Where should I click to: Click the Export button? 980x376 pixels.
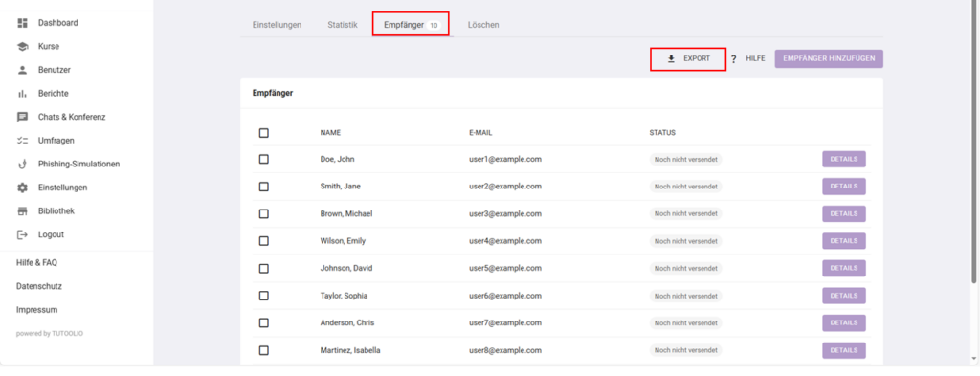pos(688,58)
